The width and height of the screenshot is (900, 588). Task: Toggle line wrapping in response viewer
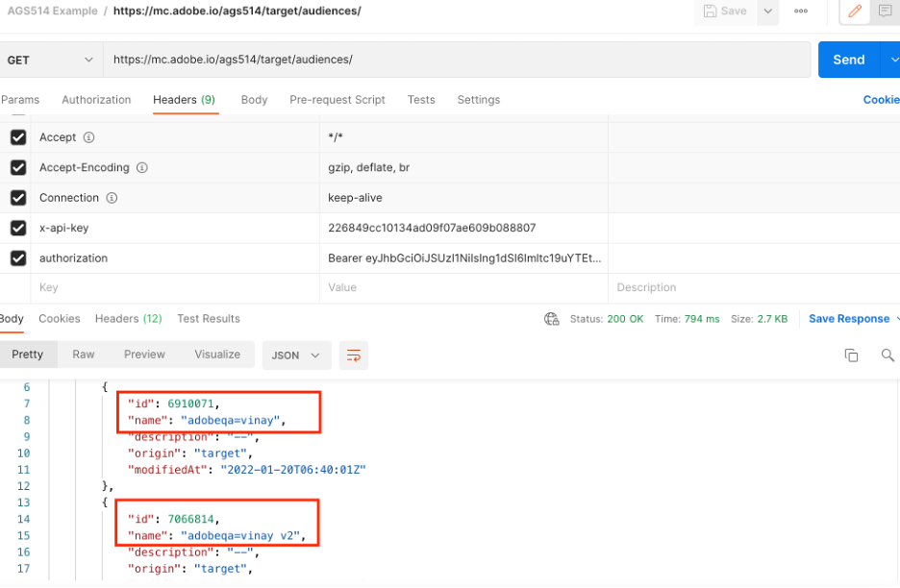tap(354, 355)
